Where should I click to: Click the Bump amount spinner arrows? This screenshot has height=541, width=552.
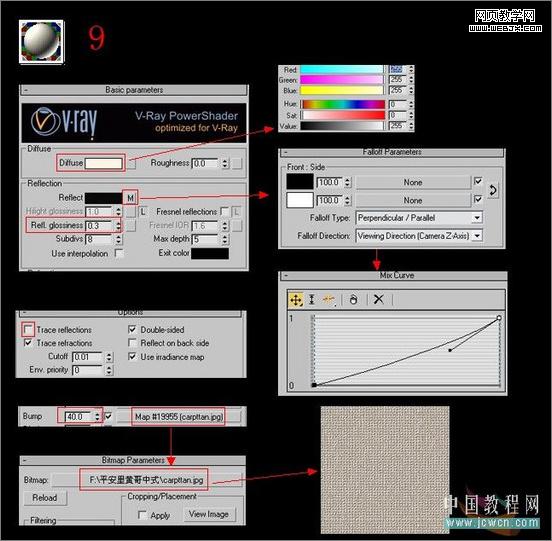pyautogui.click(x=97, y=417)
